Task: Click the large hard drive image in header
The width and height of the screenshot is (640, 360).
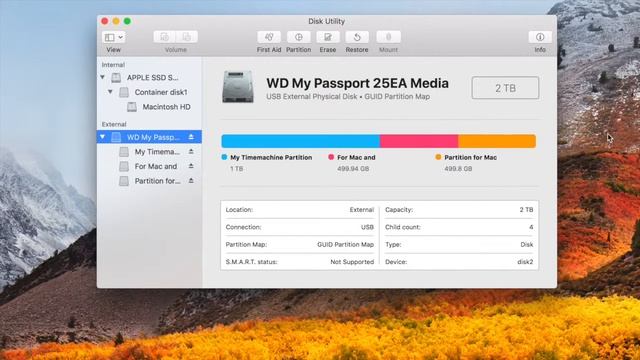Action: pyautogui.click(x=238, y=87)
